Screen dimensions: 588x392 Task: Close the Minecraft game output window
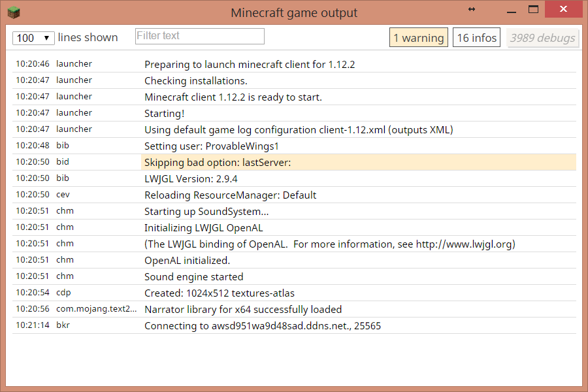pyautogui.click(x=564, y=9)
